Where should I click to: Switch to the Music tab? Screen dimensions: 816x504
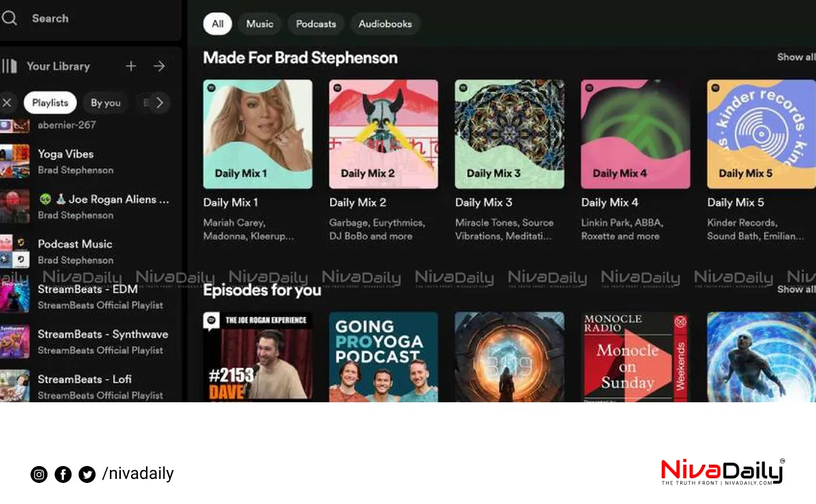pyautogui.click(x=259, y=24)
